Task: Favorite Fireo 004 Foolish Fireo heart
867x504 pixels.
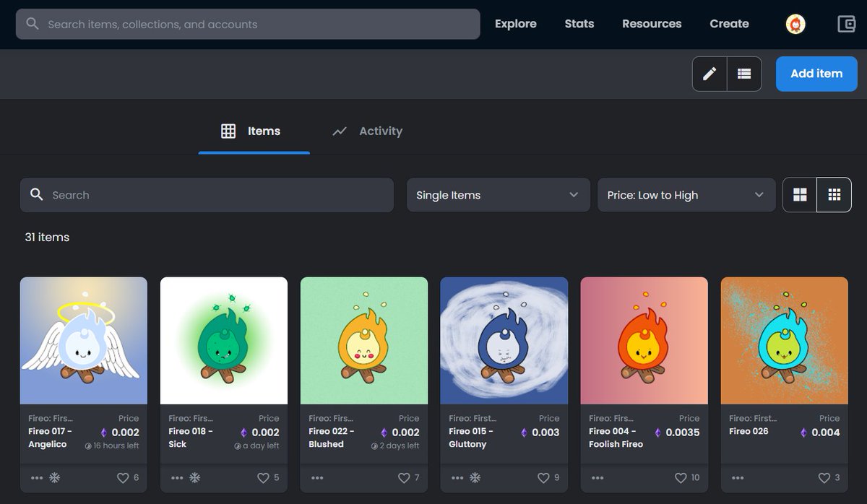Action: (681, 478)
